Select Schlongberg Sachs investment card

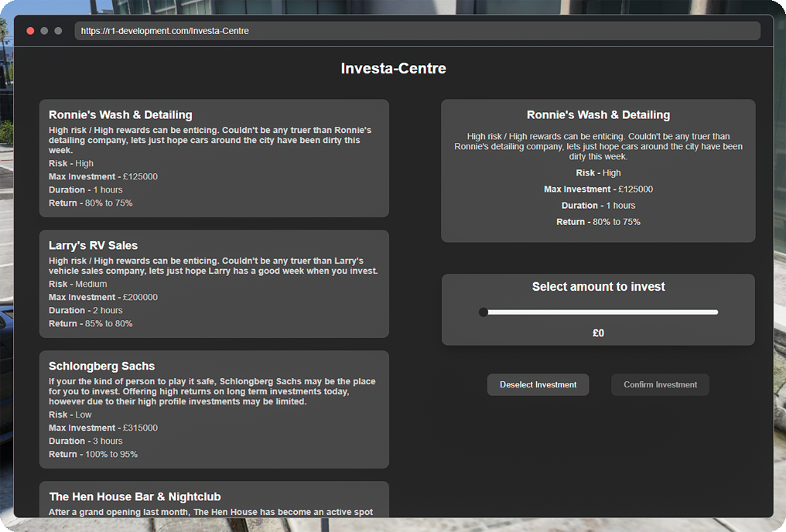pos(214,410)
